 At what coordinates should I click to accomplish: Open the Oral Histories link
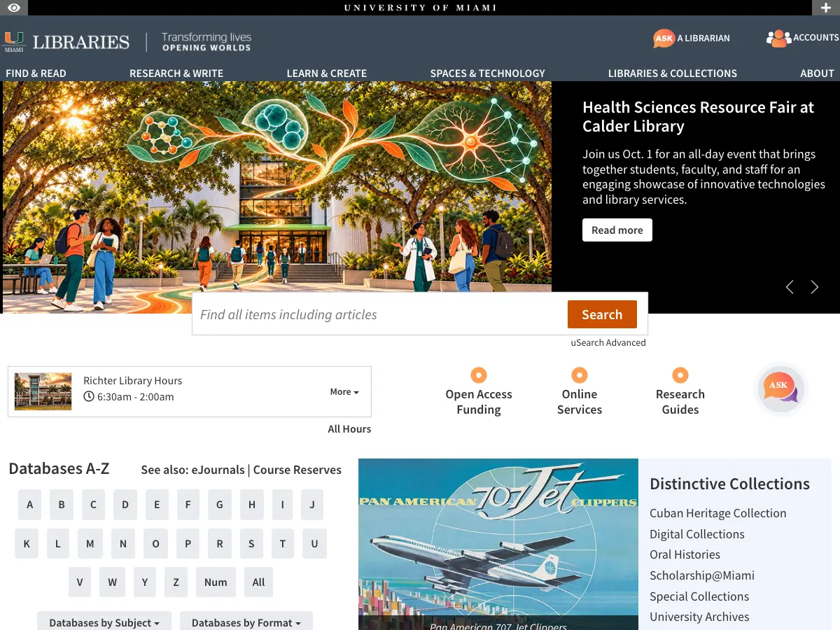pos(685,554)
